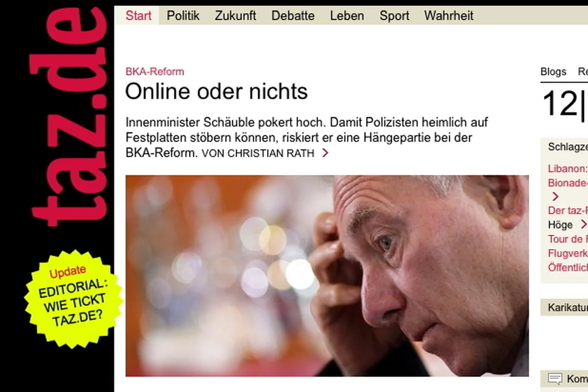Visit the Wahrheit section
This screenshot has height=392, width=588.
click(449, 16)
